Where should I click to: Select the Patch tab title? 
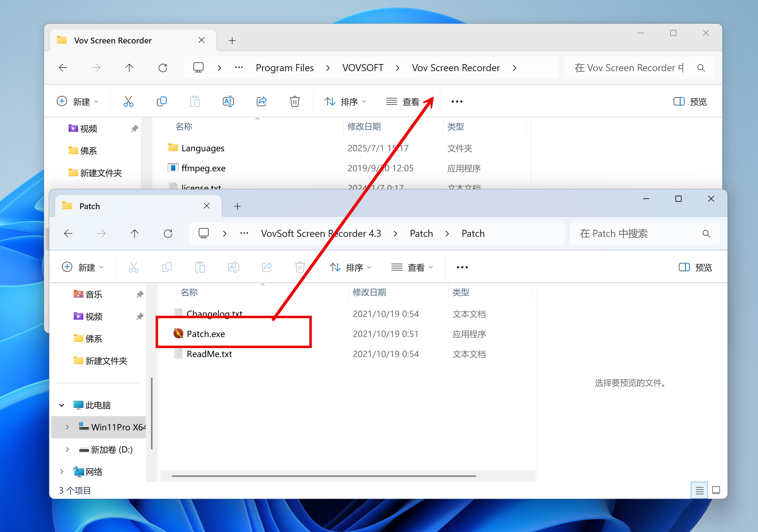point(90,206)
